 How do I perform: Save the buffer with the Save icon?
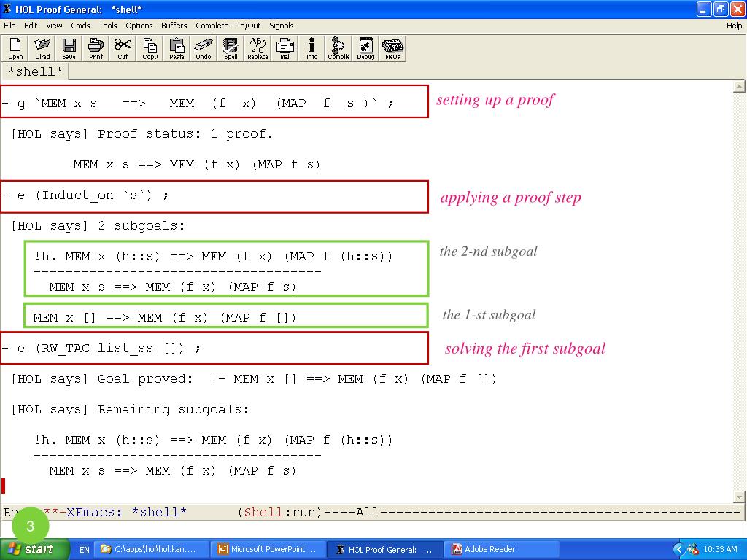coord(69,48)
